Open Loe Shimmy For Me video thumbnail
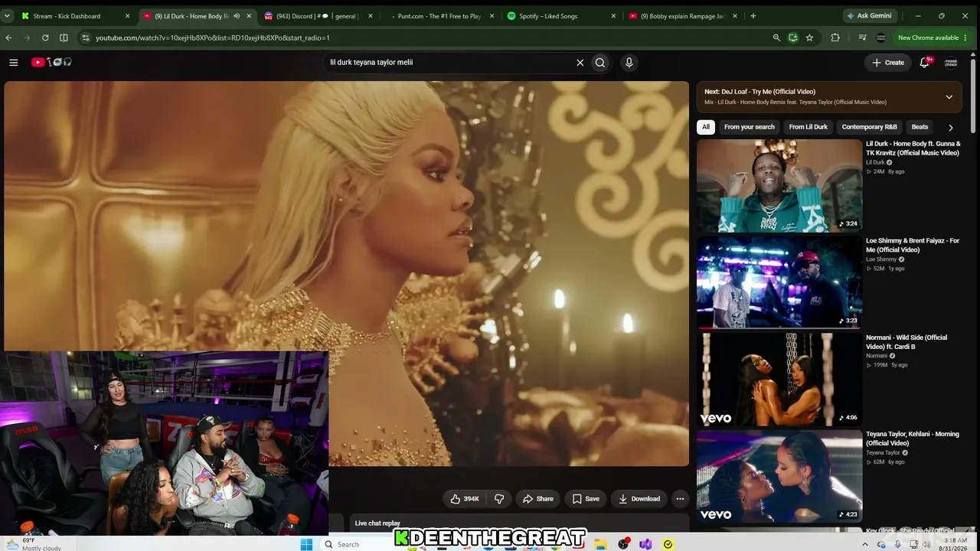Image resolution: width=980 pixels, height=551 pixels. coord(779,282)
